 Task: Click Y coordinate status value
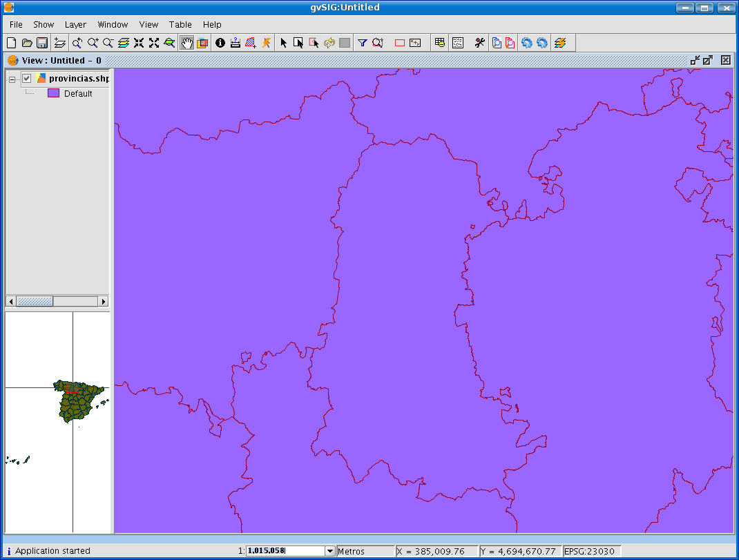520,551
